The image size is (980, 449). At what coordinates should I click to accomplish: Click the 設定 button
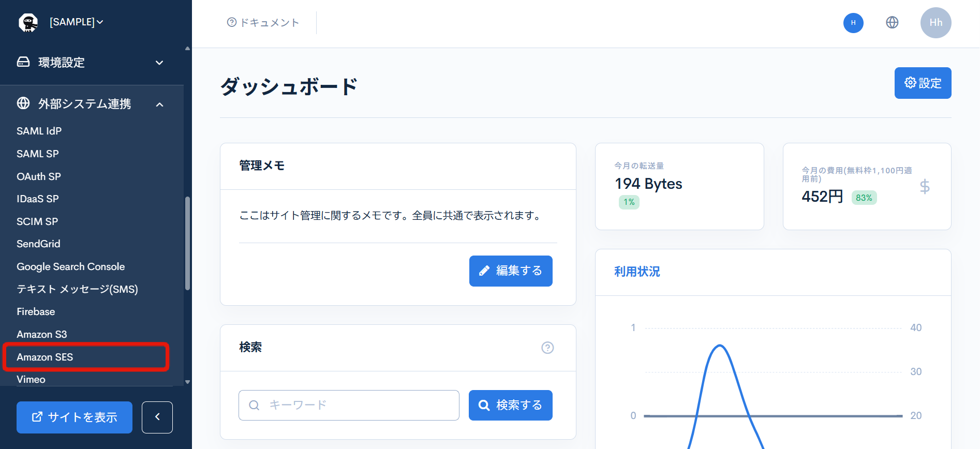[x=923, y=83]
